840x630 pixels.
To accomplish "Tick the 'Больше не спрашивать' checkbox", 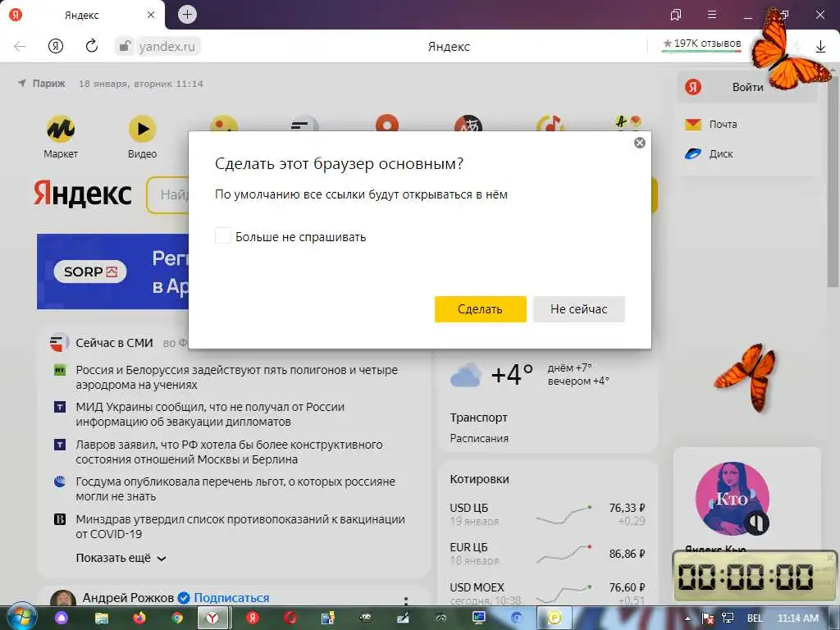I will [x=223, y=235].
